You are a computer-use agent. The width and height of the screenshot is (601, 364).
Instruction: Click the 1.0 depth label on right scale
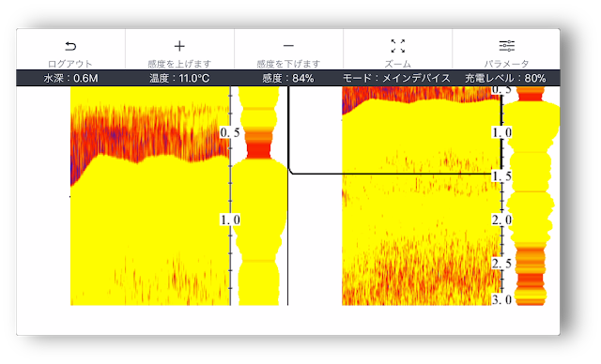click(x=502, y=132)
